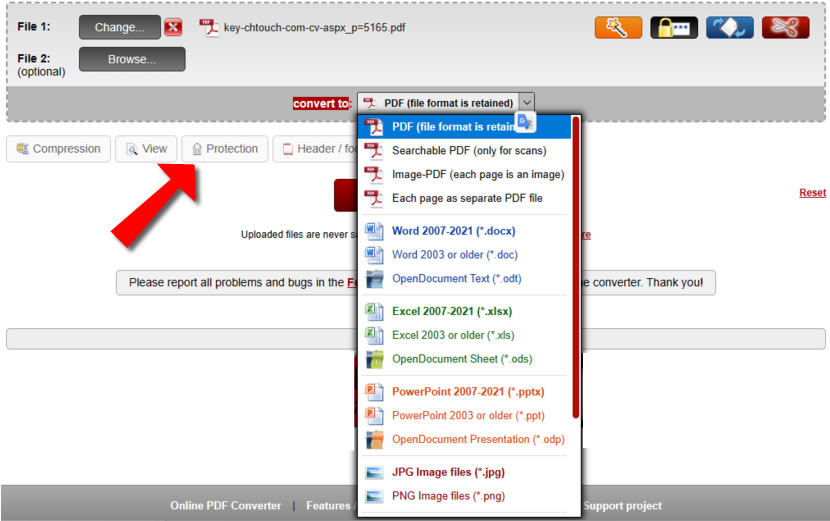Viewport: 830px width, 521px height.
Task: Click the PDF icon beside key-chtouch file name
Action: click(x=209, y=28)
